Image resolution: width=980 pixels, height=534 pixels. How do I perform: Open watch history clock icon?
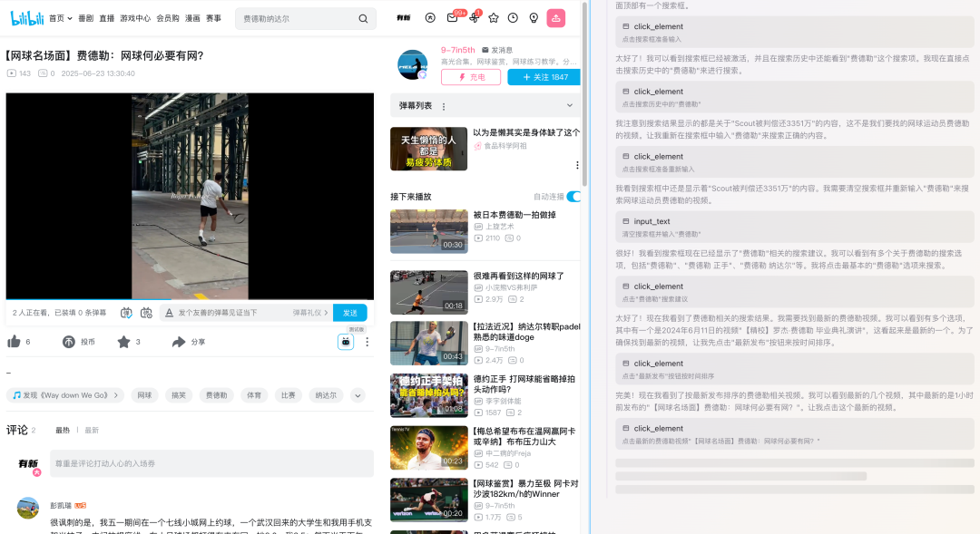[x=514, y=18]
